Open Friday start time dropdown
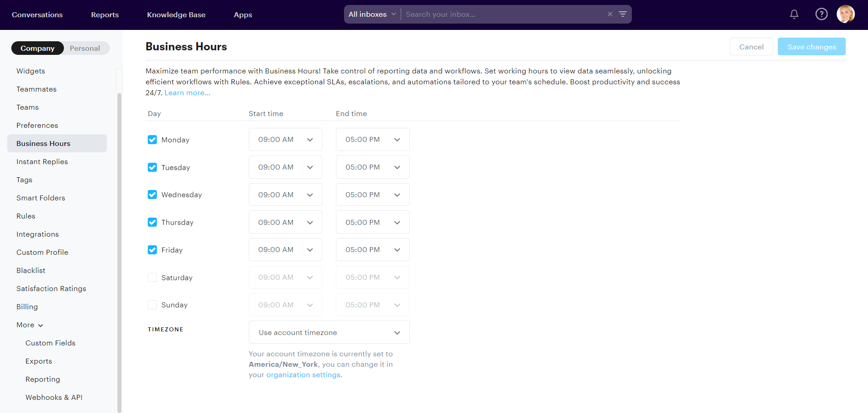The image size is (868, 413). click(286, 249)
